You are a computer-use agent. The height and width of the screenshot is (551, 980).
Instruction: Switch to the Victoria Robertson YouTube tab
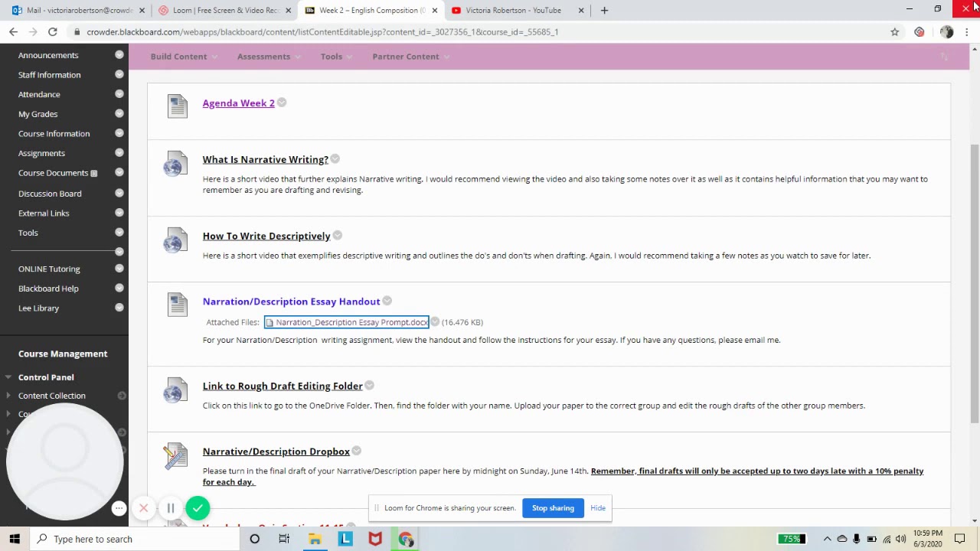pyautogui.click(x=513, y=10)
